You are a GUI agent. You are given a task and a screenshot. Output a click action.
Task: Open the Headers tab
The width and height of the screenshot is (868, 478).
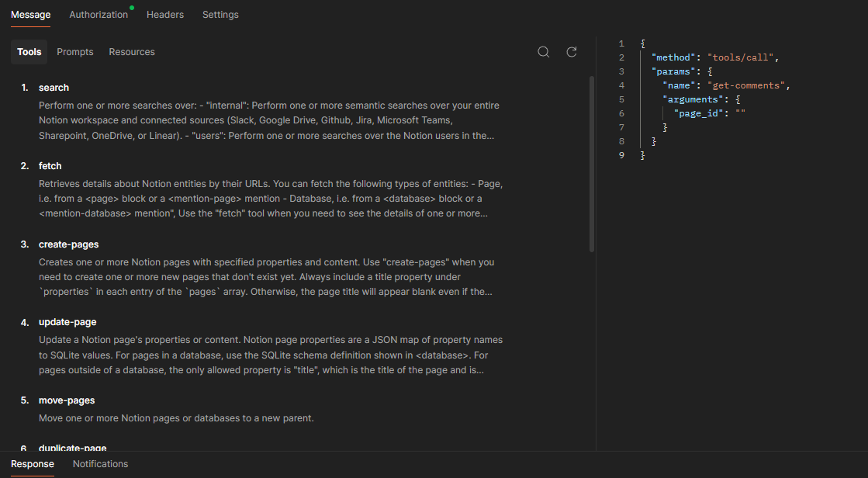click(x=165, y=14)
